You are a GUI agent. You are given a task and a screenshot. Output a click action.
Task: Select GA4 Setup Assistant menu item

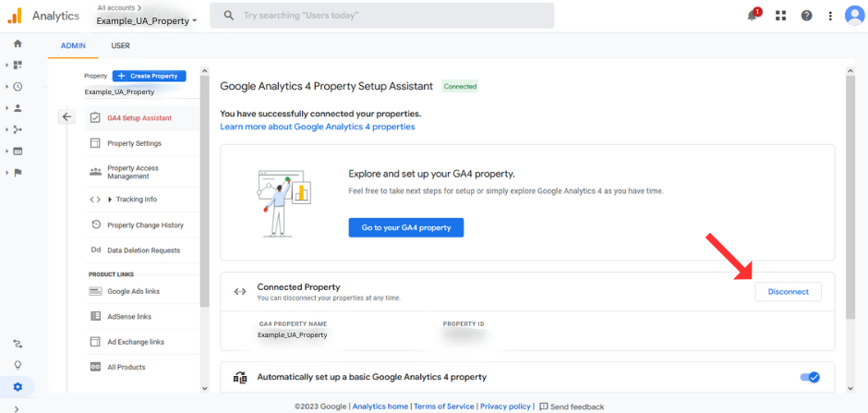(142, 118)
